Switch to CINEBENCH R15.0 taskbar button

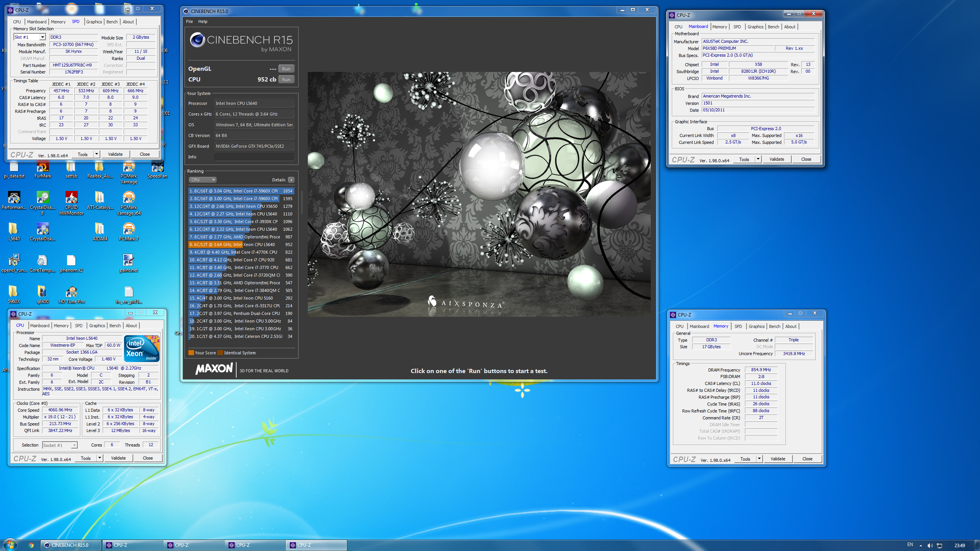(71, 545)
